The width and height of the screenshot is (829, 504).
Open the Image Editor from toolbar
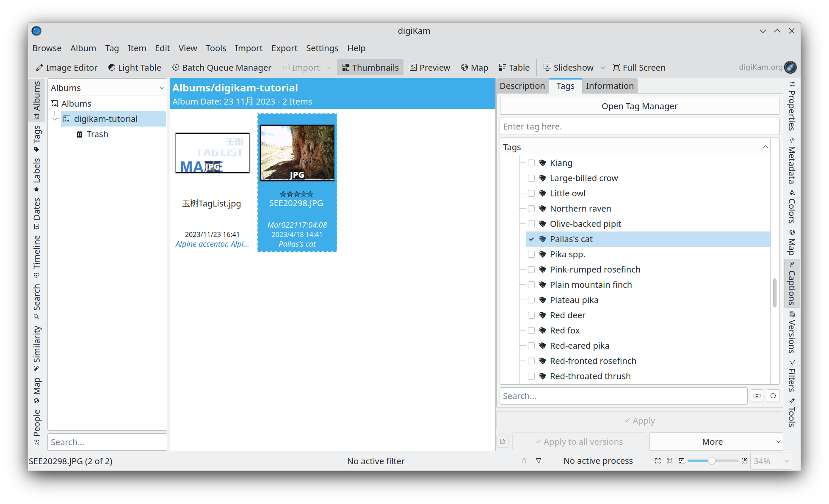click(66, 68)
